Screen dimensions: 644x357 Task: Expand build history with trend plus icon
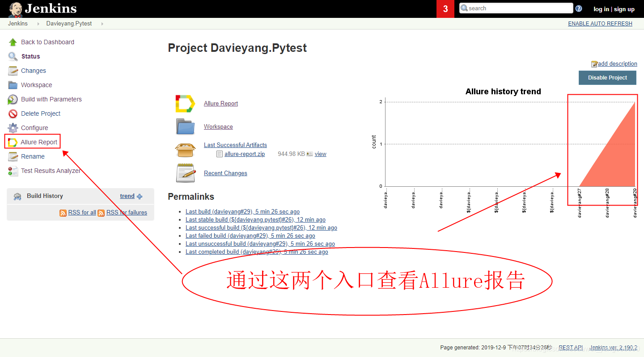[140, 196]
